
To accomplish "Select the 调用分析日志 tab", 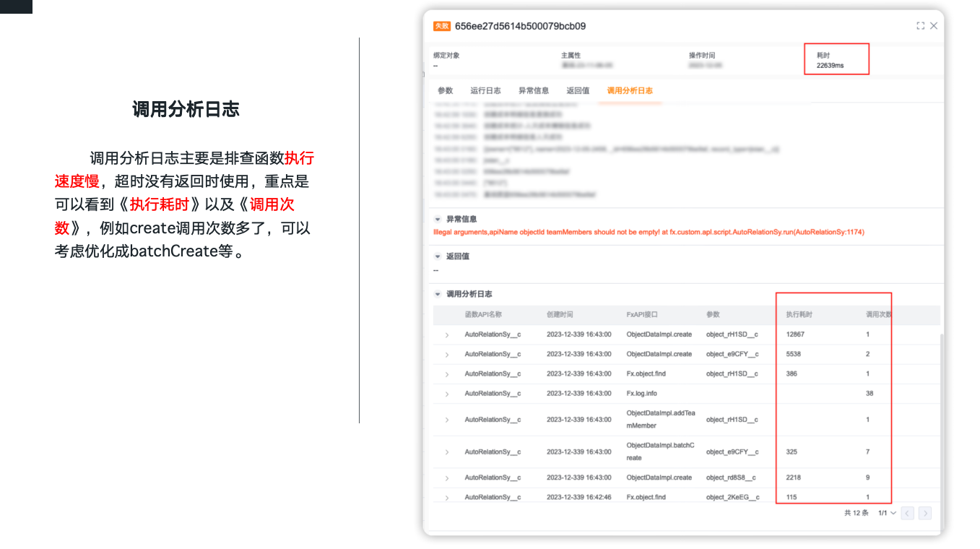I will pyautogui.click(x=630, y=91).
